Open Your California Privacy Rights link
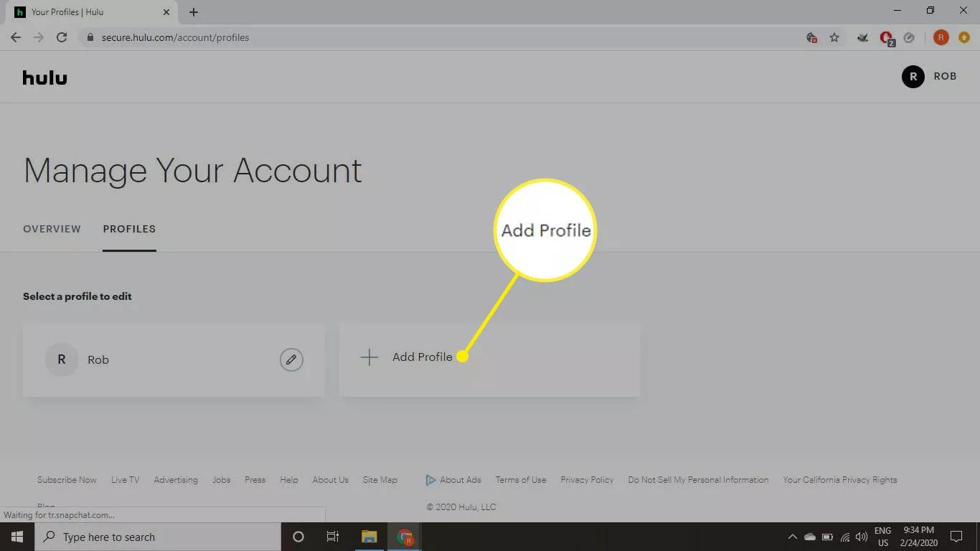 (840, 480)
